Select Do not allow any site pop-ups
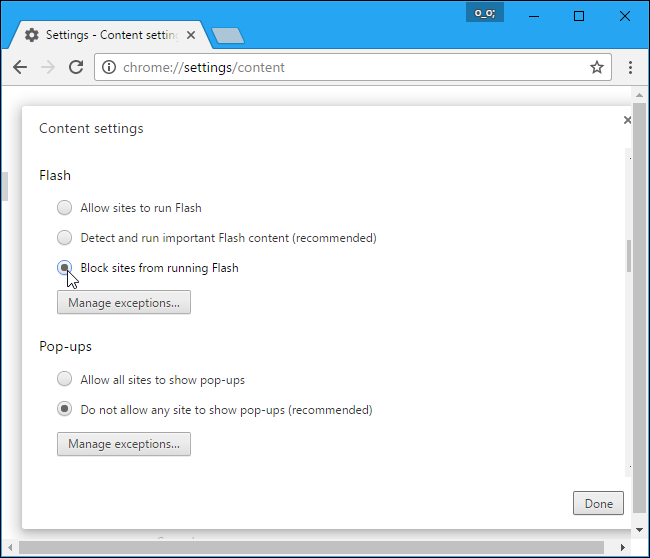Screen dimensions: 650x558 pyautogui.click(x=64, y=409)
